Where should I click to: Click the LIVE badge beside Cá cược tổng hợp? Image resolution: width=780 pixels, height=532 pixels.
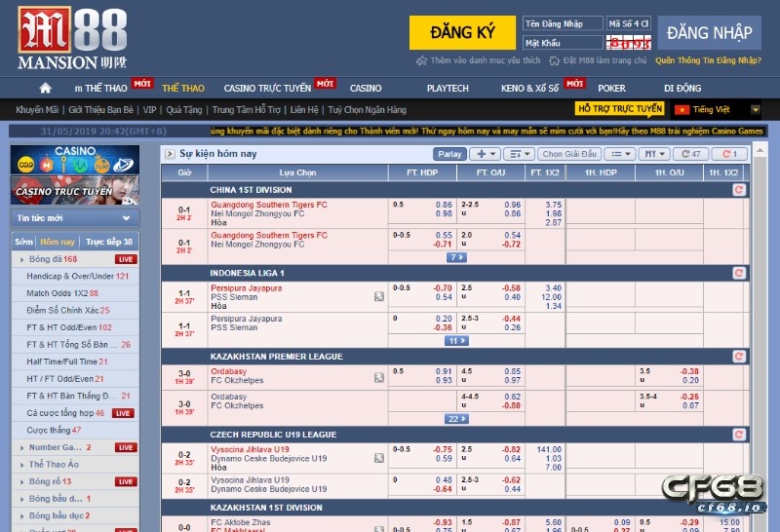[x=123, y=414]
